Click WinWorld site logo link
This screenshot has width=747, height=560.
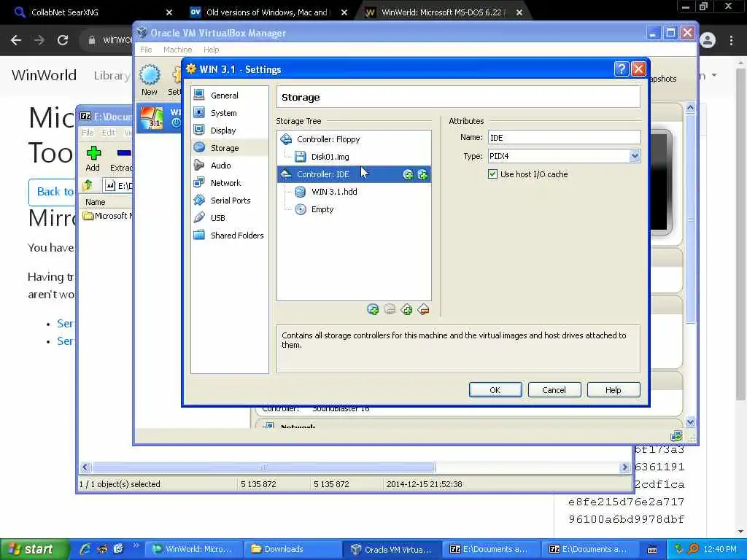pos(44,75)
